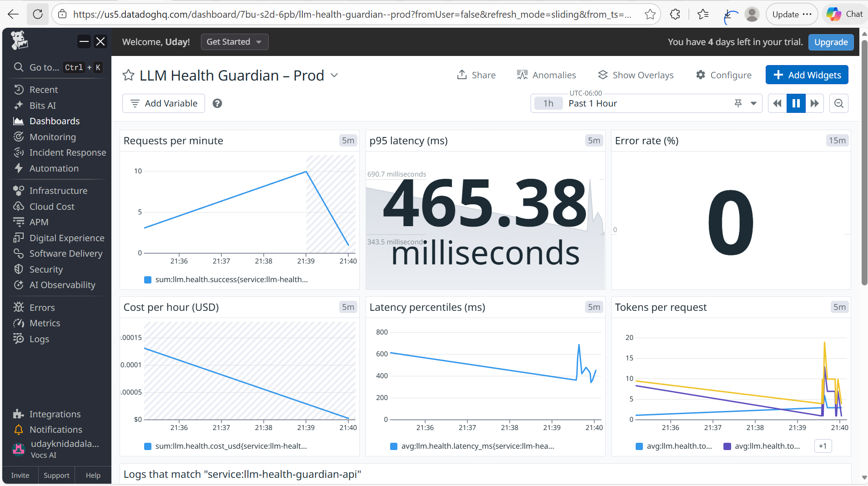Screen dimensions: 868x486
Task: Toggle Show Overlays on graphs
Action: pyautogui.click(x=636, y=75)
